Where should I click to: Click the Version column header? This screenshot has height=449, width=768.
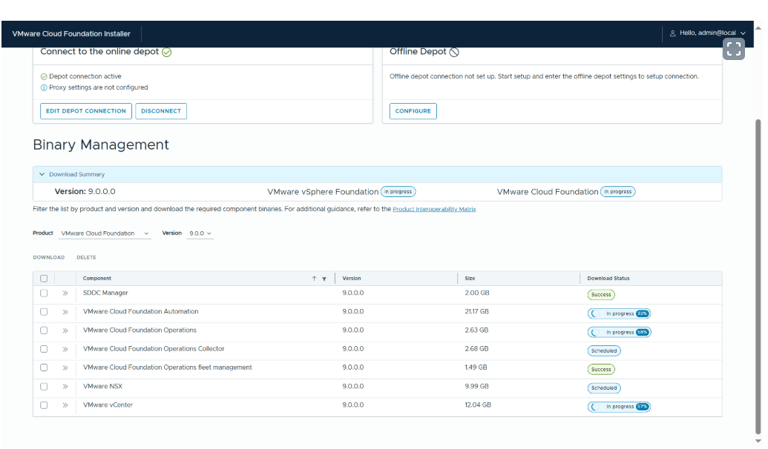coord(351,279)
